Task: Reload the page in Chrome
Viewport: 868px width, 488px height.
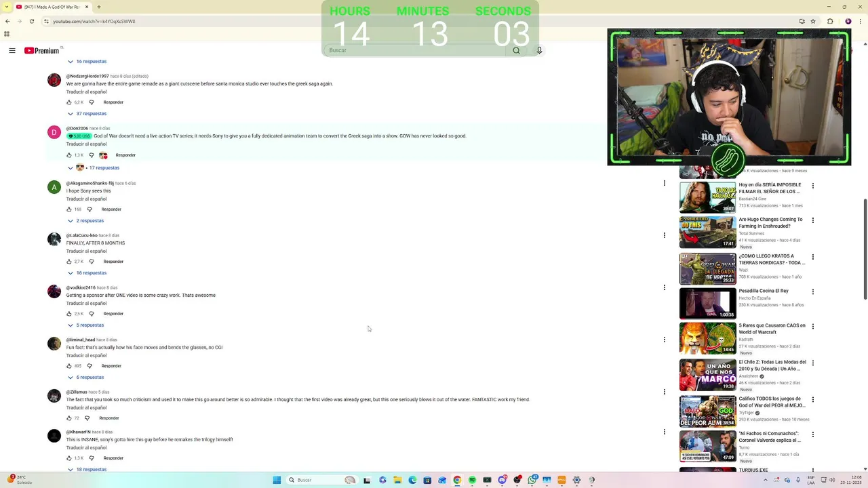Action: coord(31,21)
